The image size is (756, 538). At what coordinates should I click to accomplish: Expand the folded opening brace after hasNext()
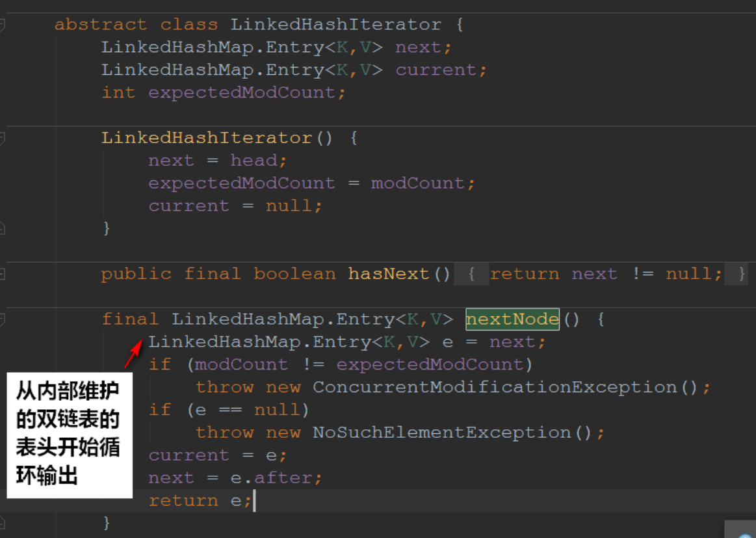click(x=471, y=274)
